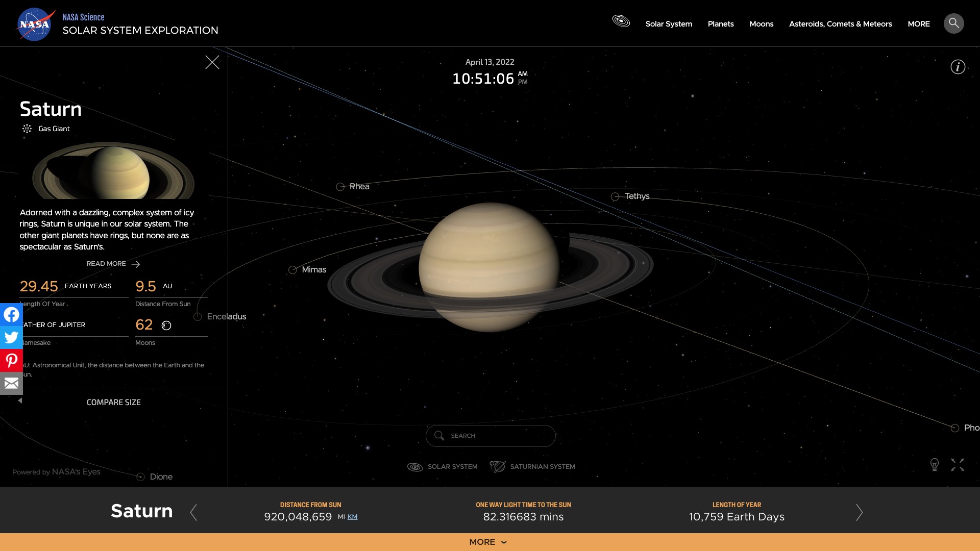Open the Planets menu
The height and width of the screenshot is (551, 980).
[721, 24]
